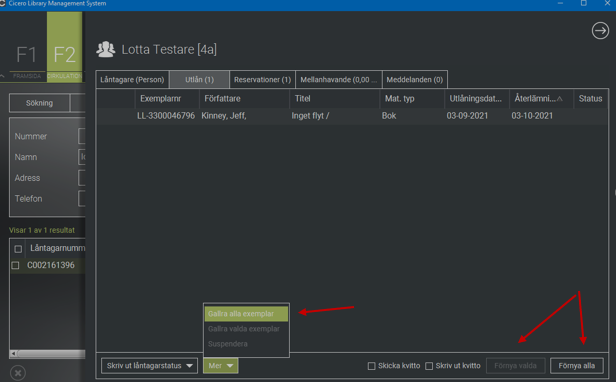Screen dimensions: 616x382
Task: Maximize the Cicero window
Action: [584, 3]
